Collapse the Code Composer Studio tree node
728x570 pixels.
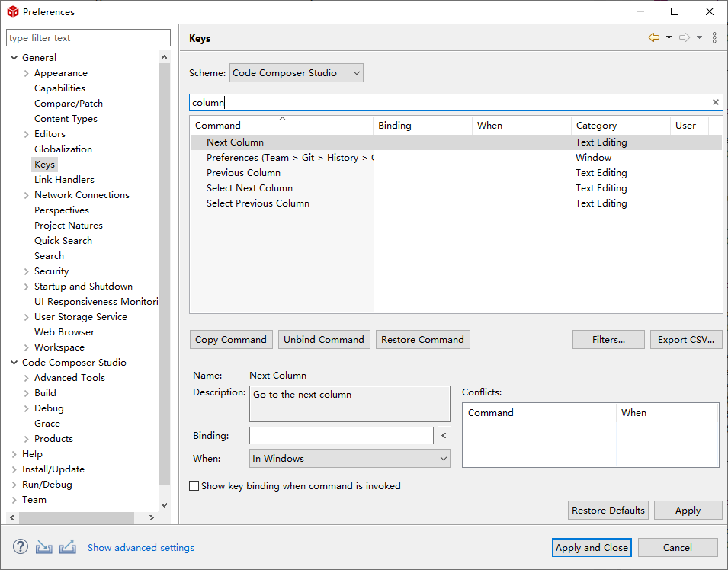(14, 363)
